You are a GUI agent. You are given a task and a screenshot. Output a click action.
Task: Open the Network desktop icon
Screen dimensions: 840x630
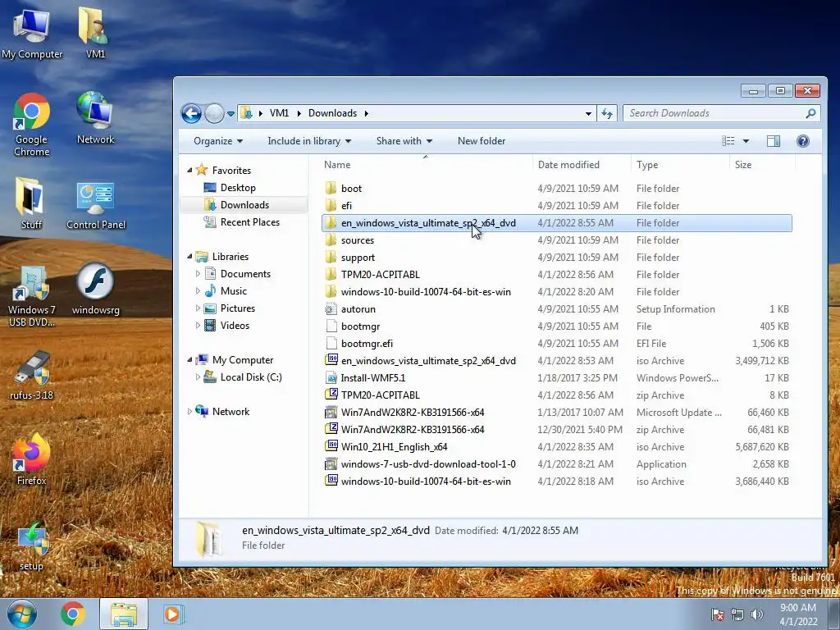pos(95,118)
